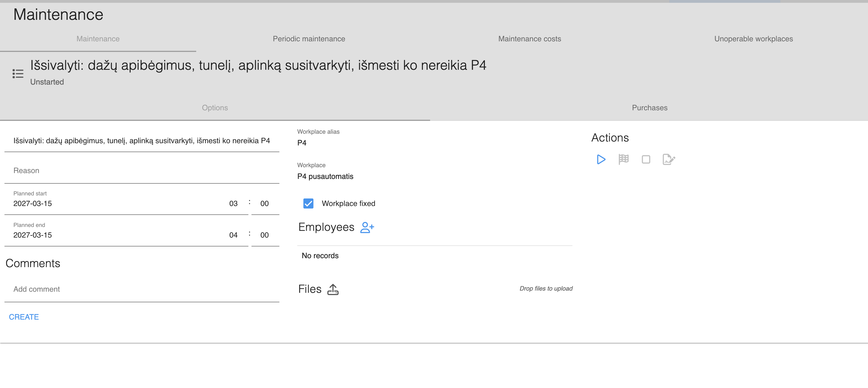Click the Reason input field

(142, 171)
